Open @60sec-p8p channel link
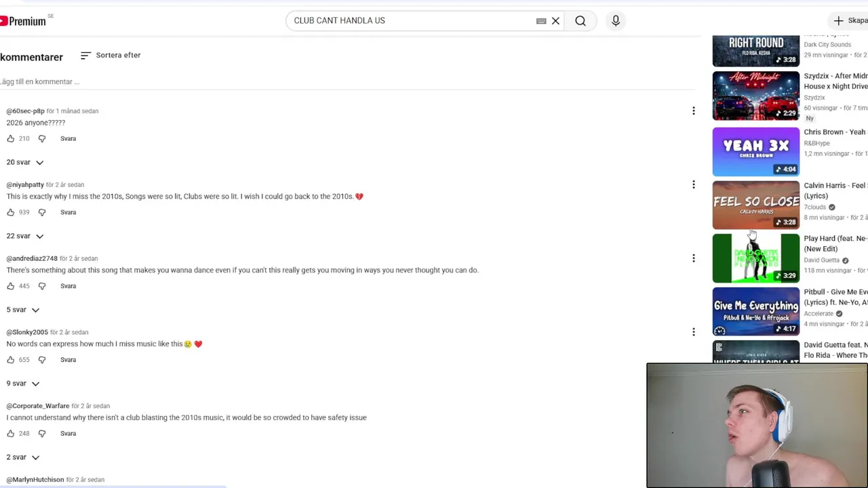 pos(26,112)
